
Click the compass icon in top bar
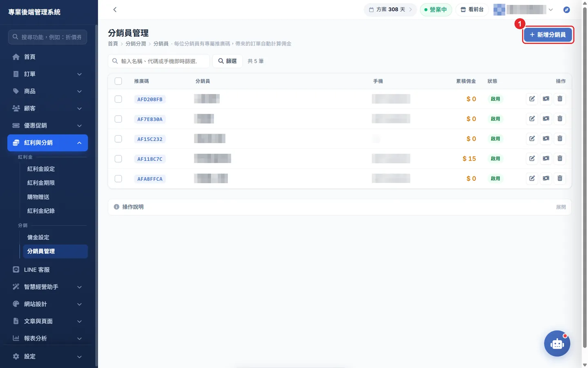point(566,9)
